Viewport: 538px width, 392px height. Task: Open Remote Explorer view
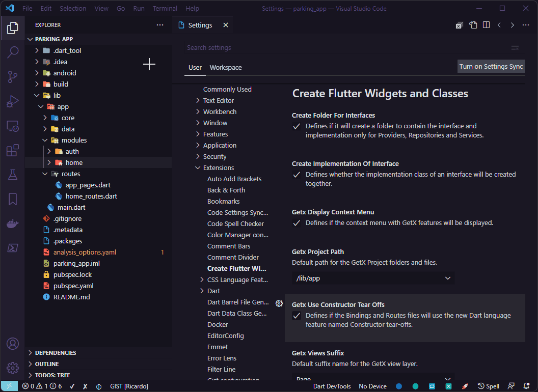click(x=12, y=126)
